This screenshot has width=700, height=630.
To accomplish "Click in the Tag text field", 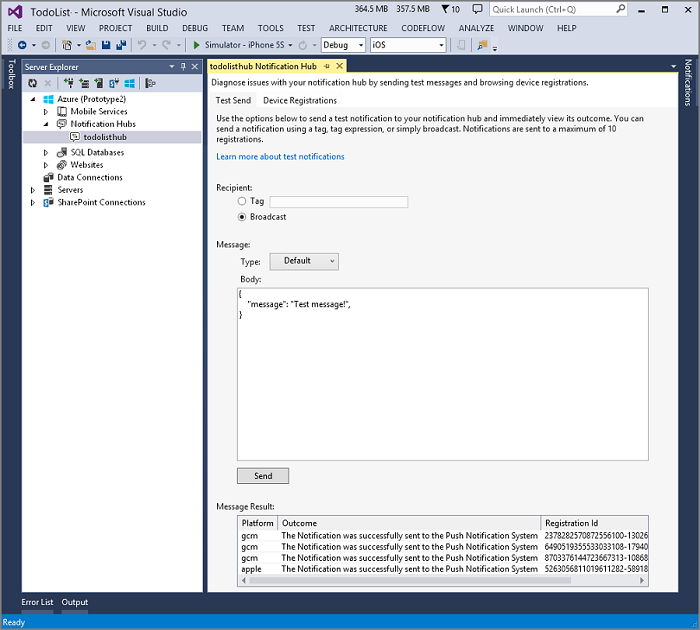I will (339, 202).
